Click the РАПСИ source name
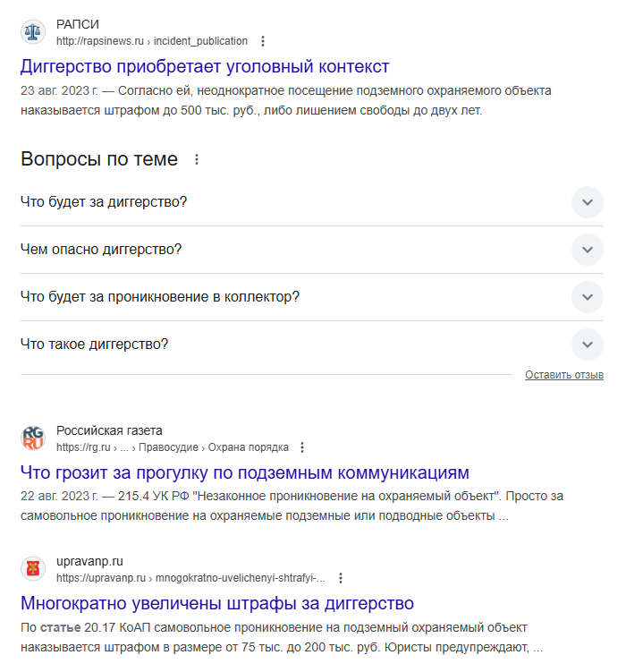 78,24
